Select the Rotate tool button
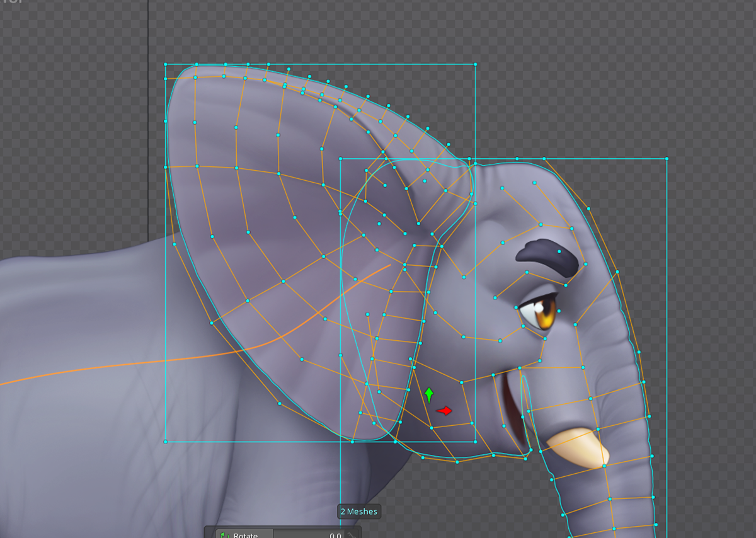 pos(244,534)
